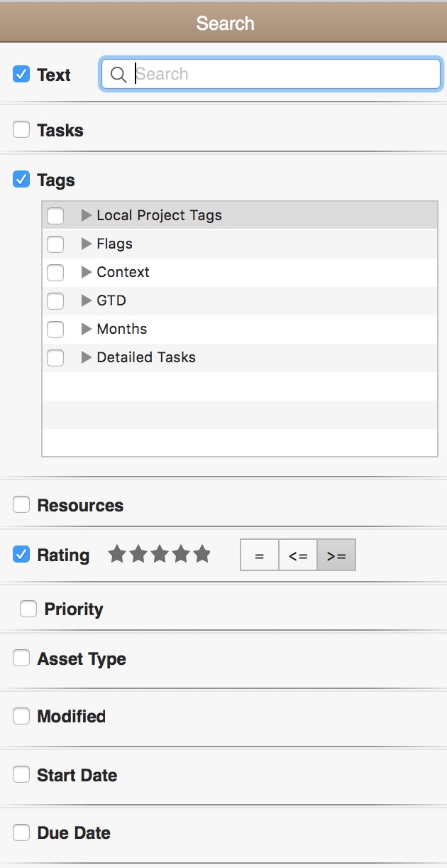The width and height of the screenshot is (447, 868).
Task: Enable the Tasks filter checkbox
Action: click(21, 129)
